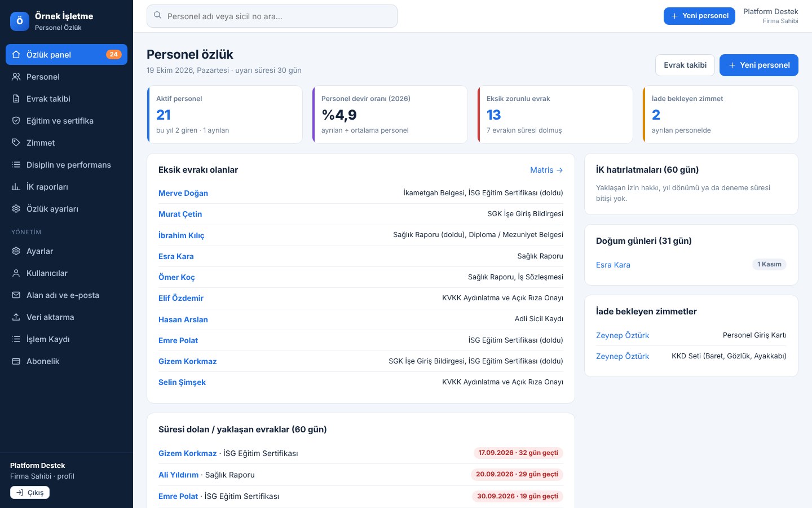Click the Eğitim ve sertifika shield icon
The width and height of the screenshot is (812, 508).
pos(16,121)
